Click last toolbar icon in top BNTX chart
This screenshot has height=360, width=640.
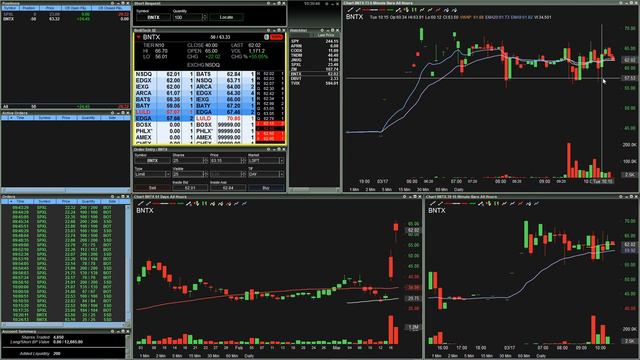coord(454,10)
